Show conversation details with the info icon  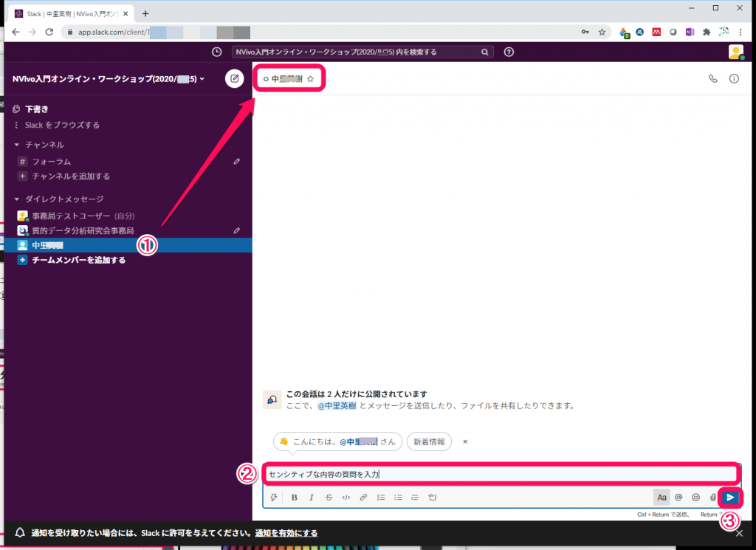click(x=734, y=78)
